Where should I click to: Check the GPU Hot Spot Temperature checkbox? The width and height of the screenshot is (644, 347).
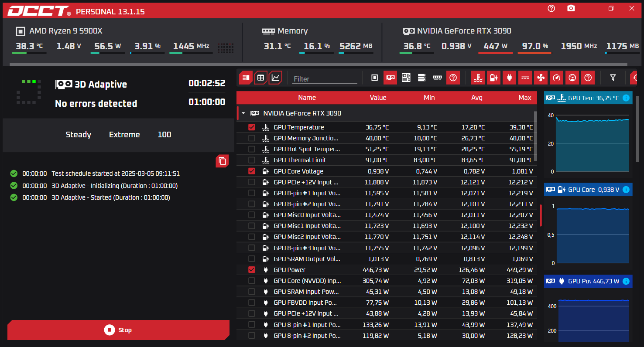point(251,149)
